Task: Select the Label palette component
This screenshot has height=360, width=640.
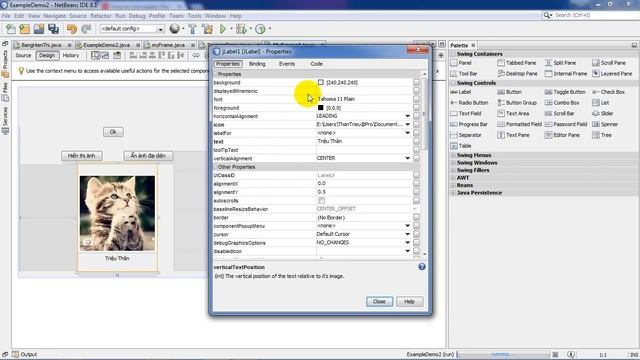Action: pyautogui.click(x=461, y=92)
